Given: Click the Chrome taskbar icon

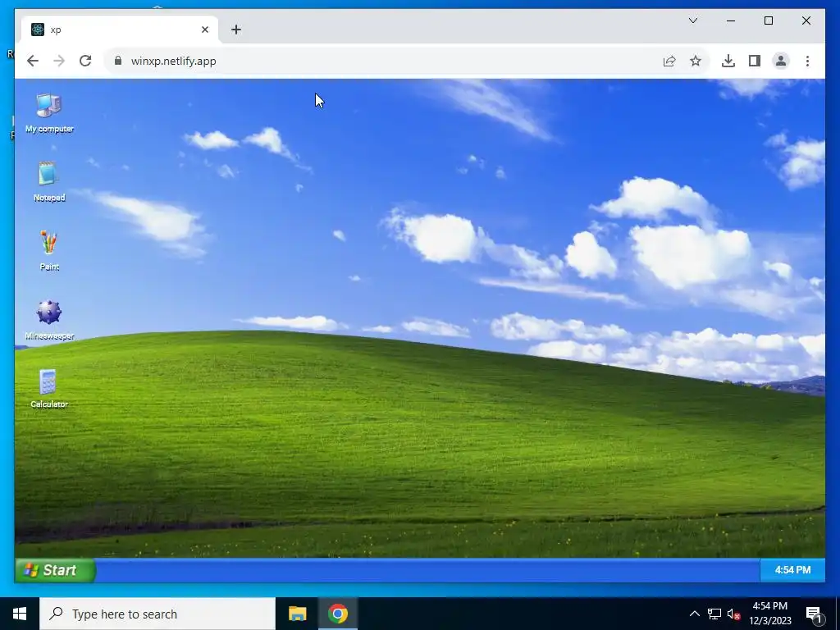Looking at the screenshot, I should [337, 614].
